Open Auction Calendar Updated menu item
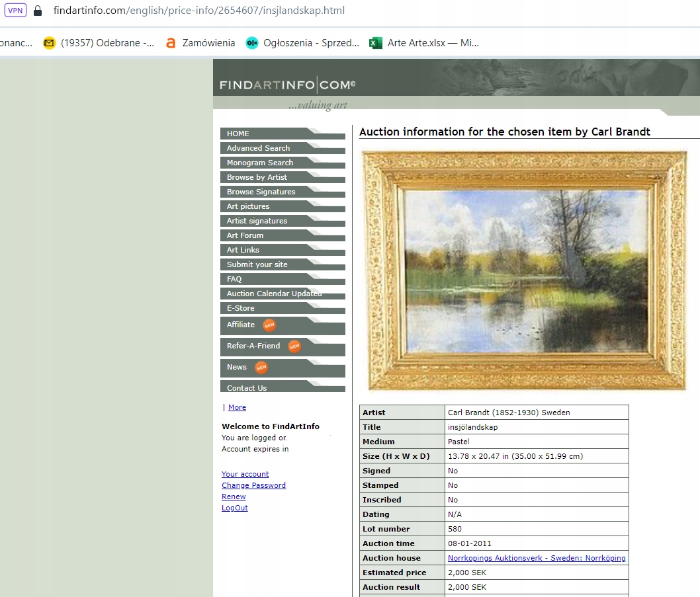 pyautogui.click(x=283, y=294)
